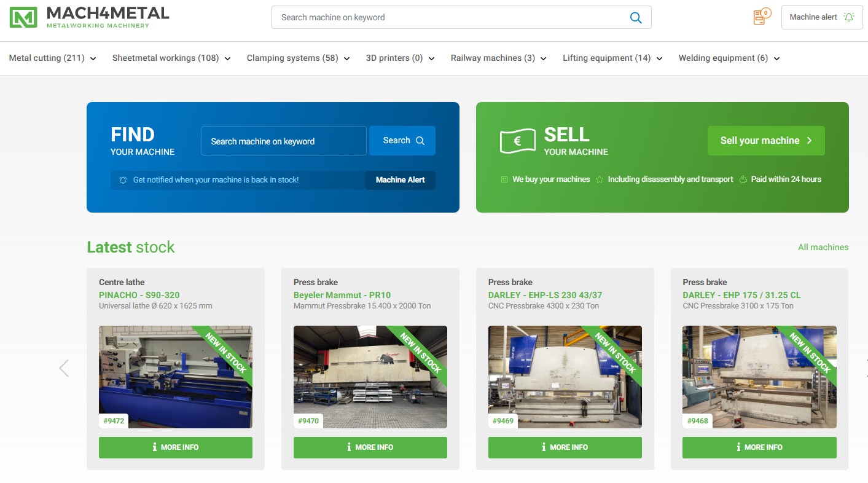Screen dimensions: 868x483
Task: Focus the Find panel keyword search field
Action: (283, 141)
